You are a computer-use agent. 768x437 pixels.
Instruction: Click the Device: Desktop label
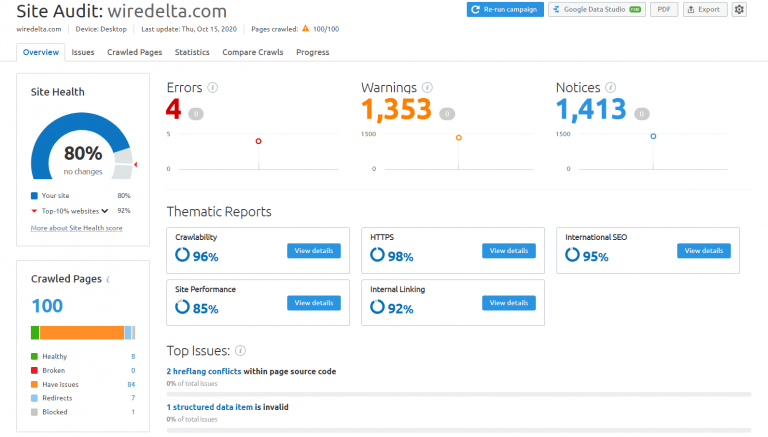click(101, 29)
